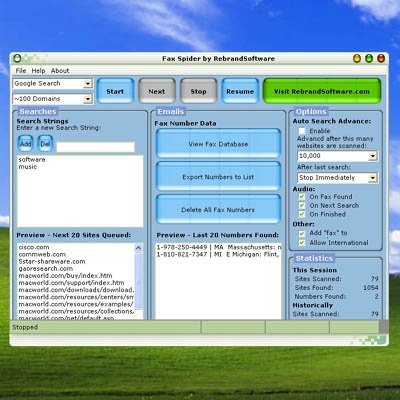
Task: Select 'software' in search strings list
Action: [x=32, y=160]
